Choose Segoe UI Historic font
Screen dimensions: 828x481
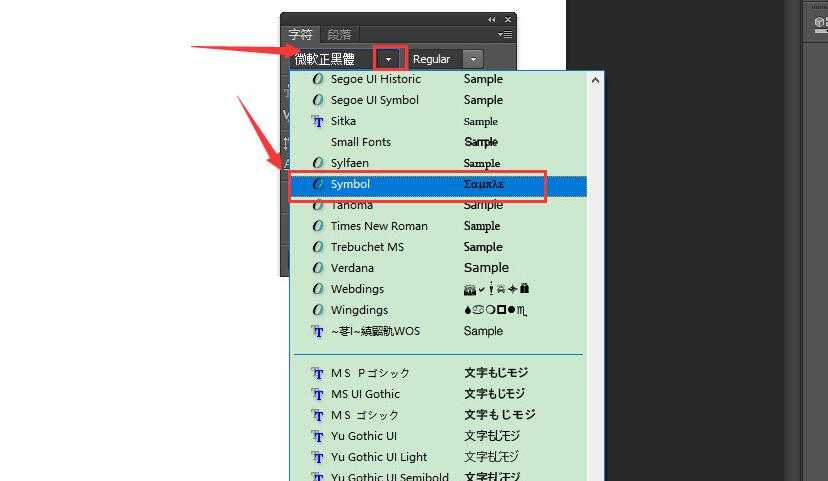tap(375, 79)
